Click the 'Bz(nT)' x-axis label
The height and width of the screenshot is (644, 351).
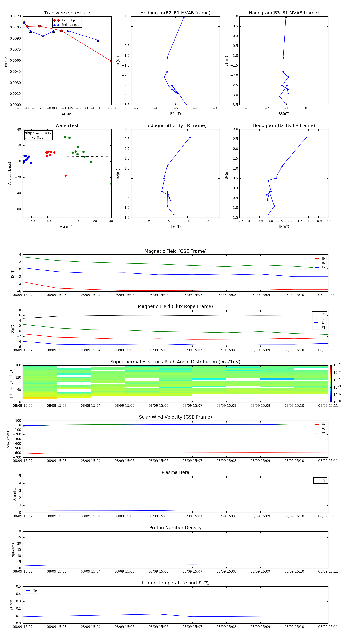click(x=175, y=227)
